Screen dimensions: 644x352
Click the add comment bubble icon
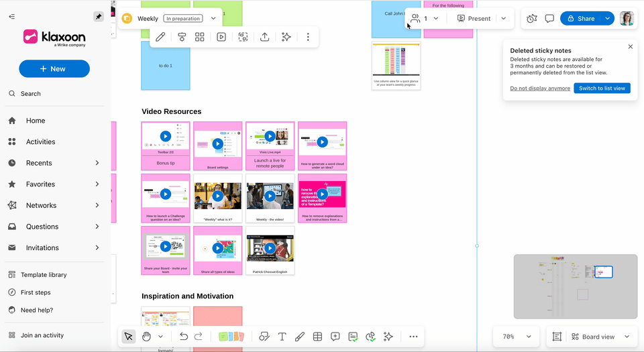click(x=335, y=337)
